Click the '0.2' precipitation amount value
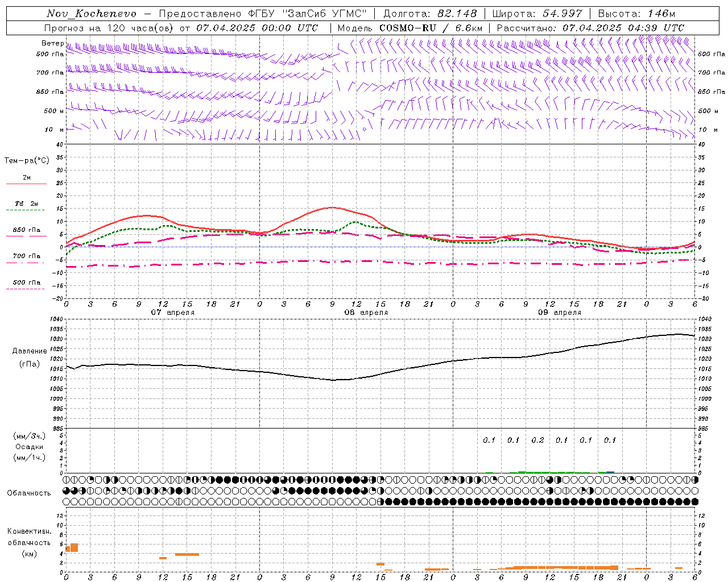The image size is (728, 582). pyautogui.click(x=537, y=440)
